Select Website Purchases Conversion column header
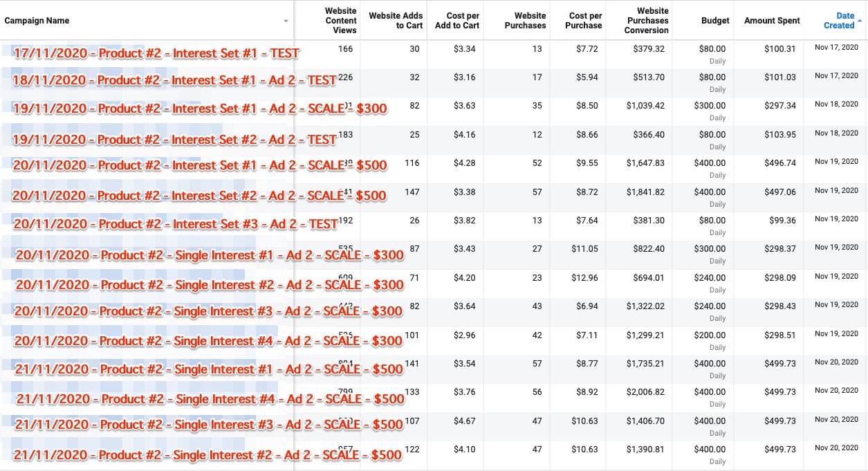This screenshot has height=471, width=868. [646, 21]
